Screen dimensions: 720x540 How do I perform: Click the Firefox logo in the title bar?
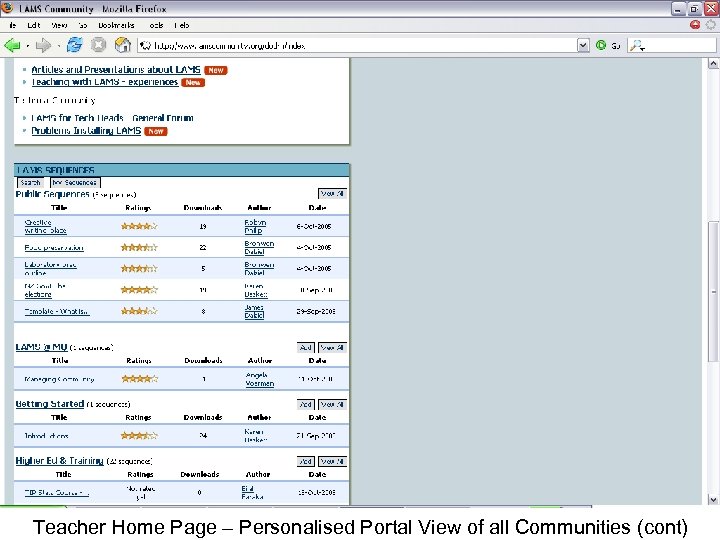click(7, 8)
